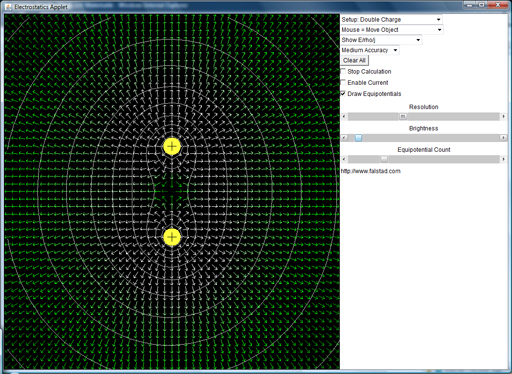The height and width of the screenshot is (374, 512).
Task: Open the falstad.com link
Action: point(371,171)
